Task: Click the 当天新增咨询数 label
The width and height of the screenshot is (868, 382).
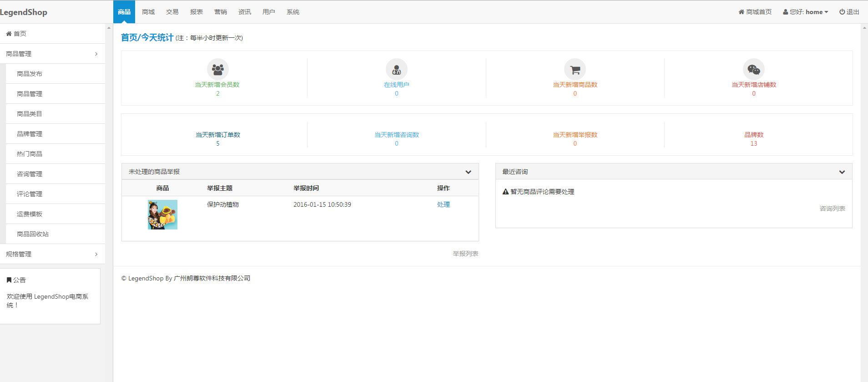Action: (x=397, y=135)
